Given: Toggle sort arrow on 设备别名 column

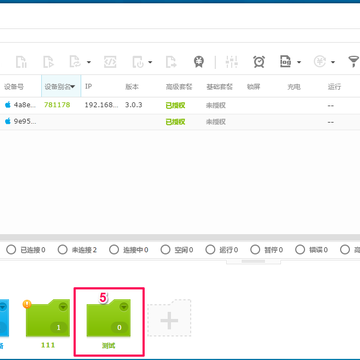Looking at the screenshot, I should (x=73, y=87).
